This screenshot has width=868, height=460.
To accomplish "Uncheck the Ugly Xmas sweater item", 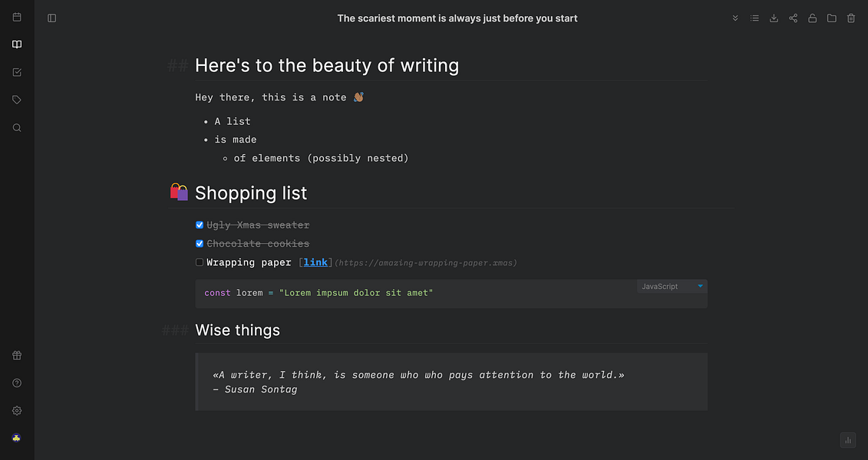I will tap(200, 225).
